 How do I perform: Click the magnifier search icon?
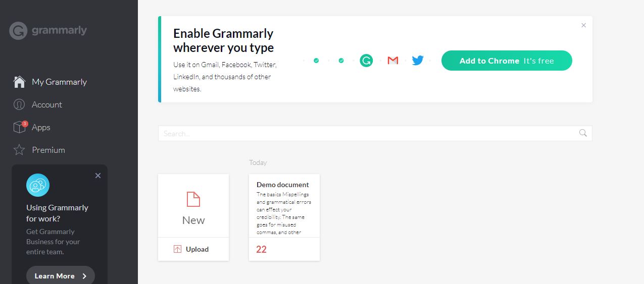[x=583, y=133]
